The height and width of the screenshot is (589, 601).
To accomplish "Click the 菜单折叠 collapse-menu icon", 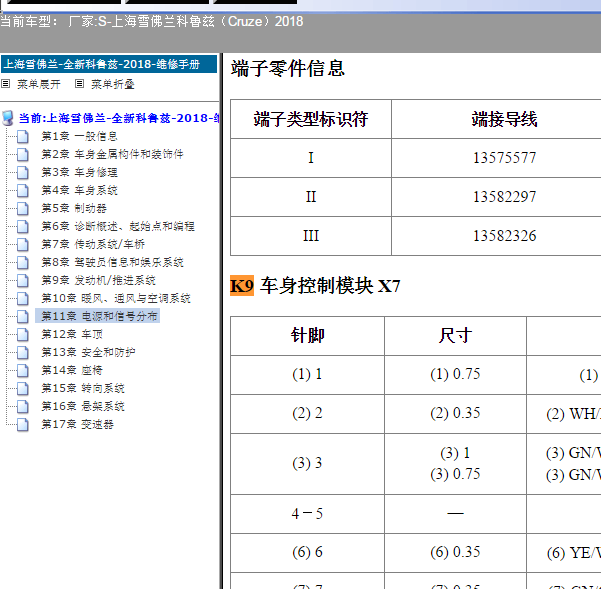I will pos(79,84).
